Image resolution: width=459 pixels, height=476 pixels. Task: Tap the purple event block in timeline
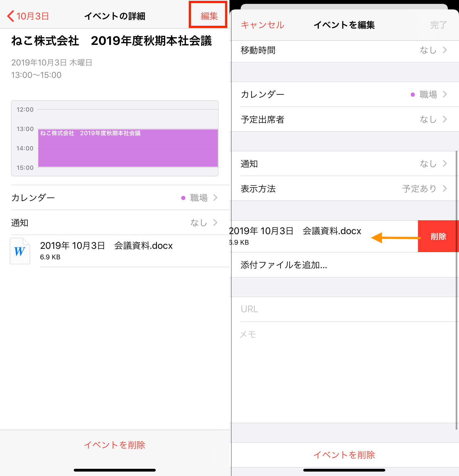pyautogui.click(x=128, y=148)
